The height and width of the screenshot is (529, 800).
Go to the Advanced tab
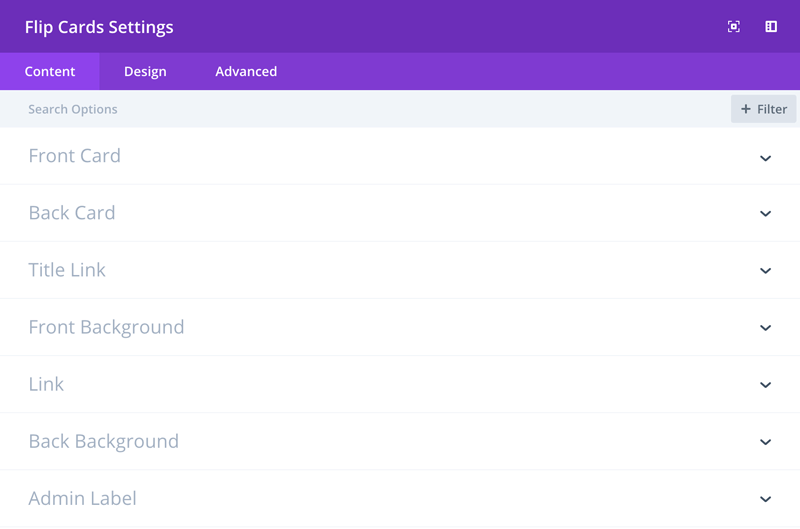[x=246, y=71]
